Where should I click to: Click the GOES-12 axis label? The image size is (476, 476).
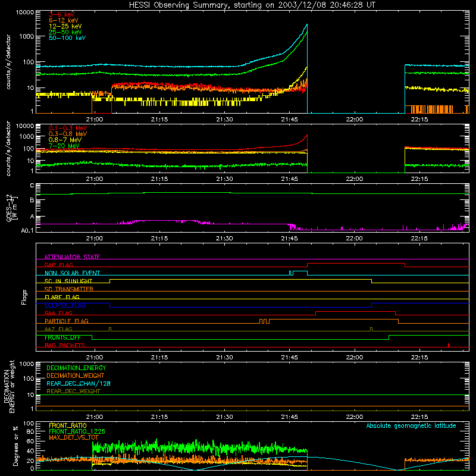click(11, 208)
